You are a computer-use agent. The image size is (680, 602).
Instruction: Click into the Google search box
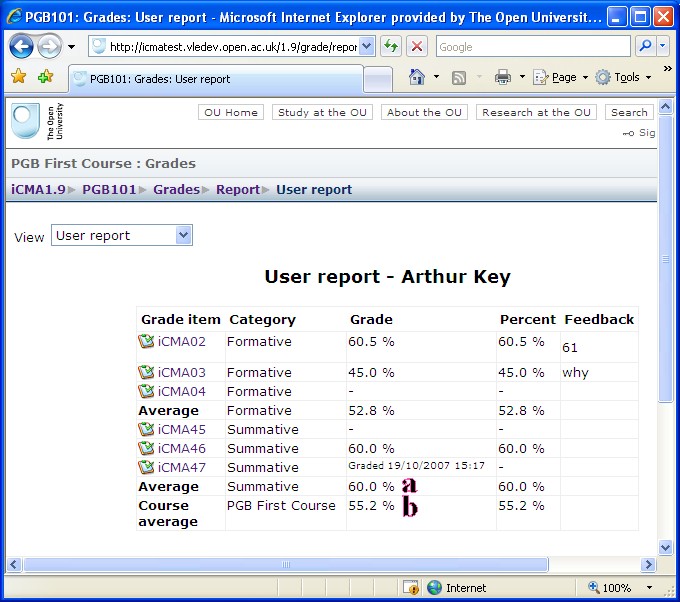coord(533,46)
